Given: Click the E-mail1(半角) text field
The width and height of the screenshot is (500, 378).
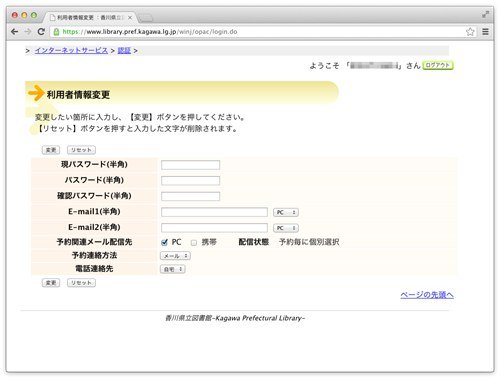Looking at the screenshot, I should [x=214, y=212].
